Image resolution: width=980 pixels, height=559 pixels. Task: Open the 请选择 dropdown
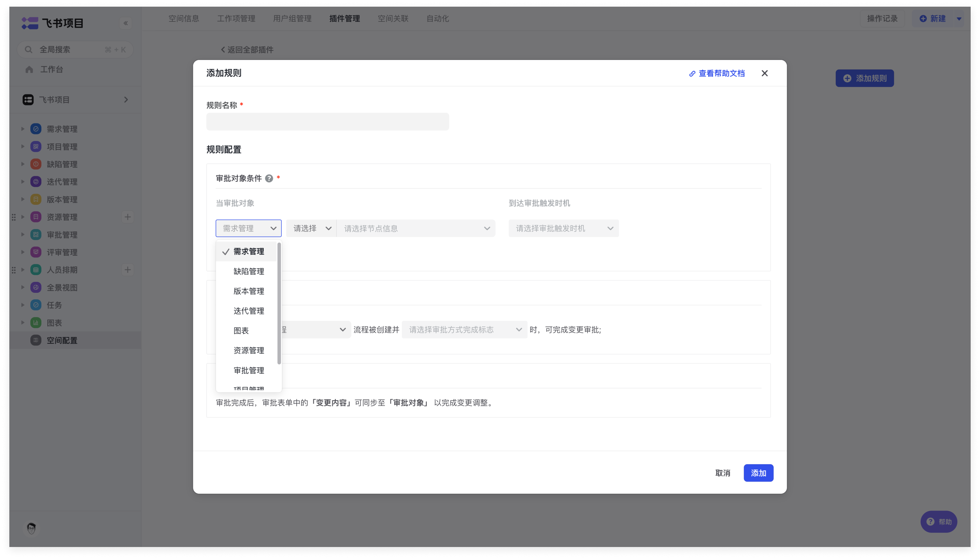click(311, 228)
